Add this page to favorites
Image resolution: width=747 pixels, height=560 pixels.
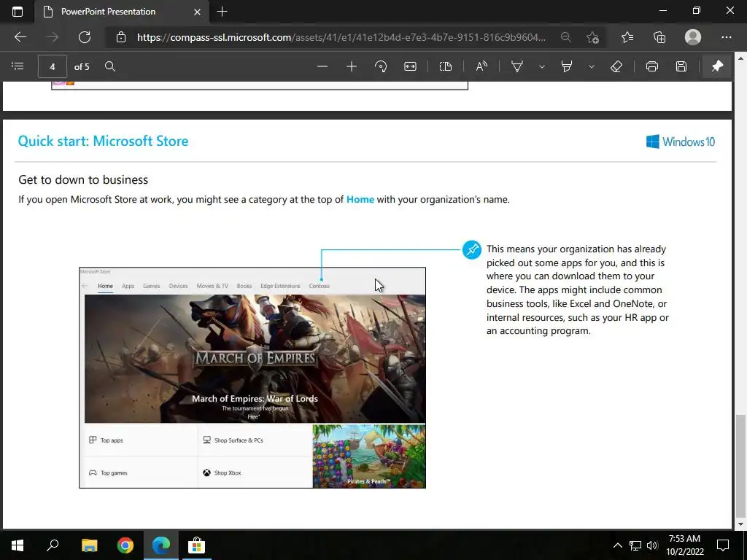(x=592, y=37)
